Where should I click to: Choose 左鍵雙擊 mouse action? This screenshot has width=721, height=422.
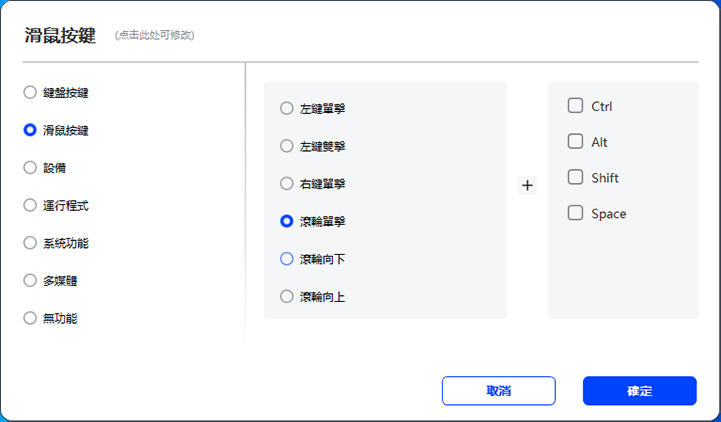pyautogui.click(x=287, y=146)
